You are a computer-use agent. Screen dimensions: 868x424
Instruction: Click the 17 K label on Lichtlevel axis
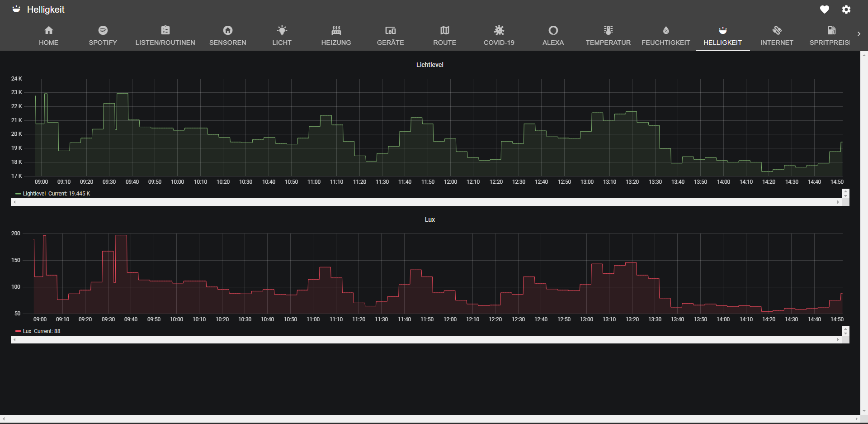(x=17, y=176)
